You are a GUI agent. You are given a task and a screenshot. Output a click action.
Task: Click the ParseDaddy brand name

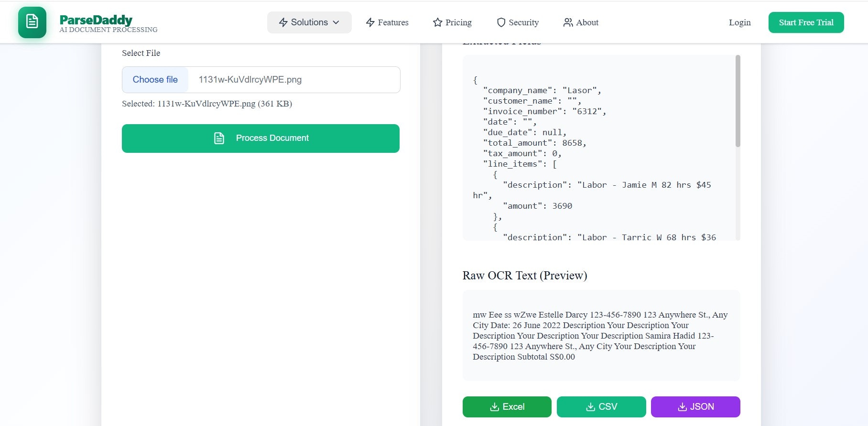pyautogui.click(x=96, y=20)
